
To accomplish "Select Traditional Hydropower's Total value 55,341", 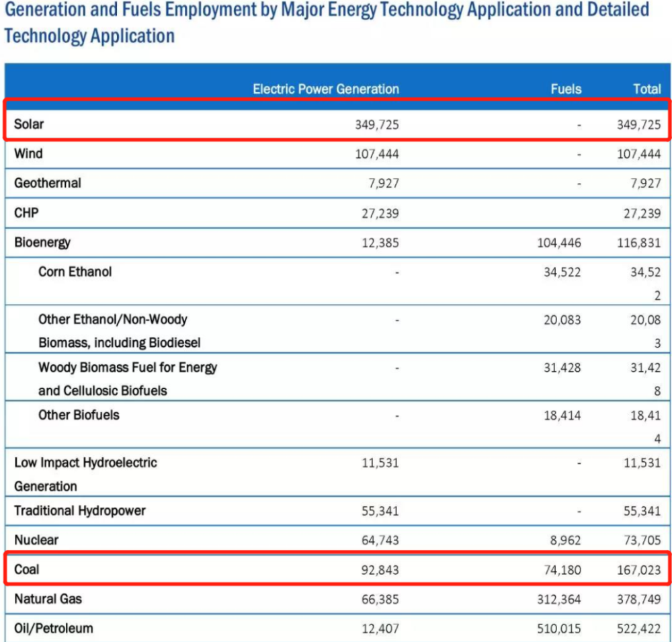I will coord(642,511).
